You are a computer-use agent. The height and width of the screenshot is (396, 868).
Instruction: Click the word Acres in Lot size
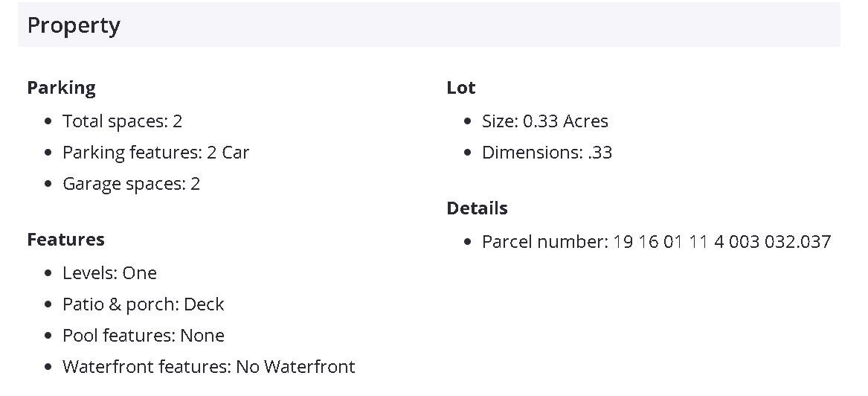tap(585, 121)
